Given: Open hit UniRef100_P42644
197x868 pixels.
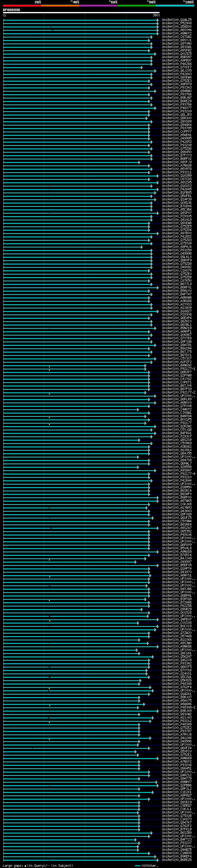Looking at the screenshot, I should [177, 481].
